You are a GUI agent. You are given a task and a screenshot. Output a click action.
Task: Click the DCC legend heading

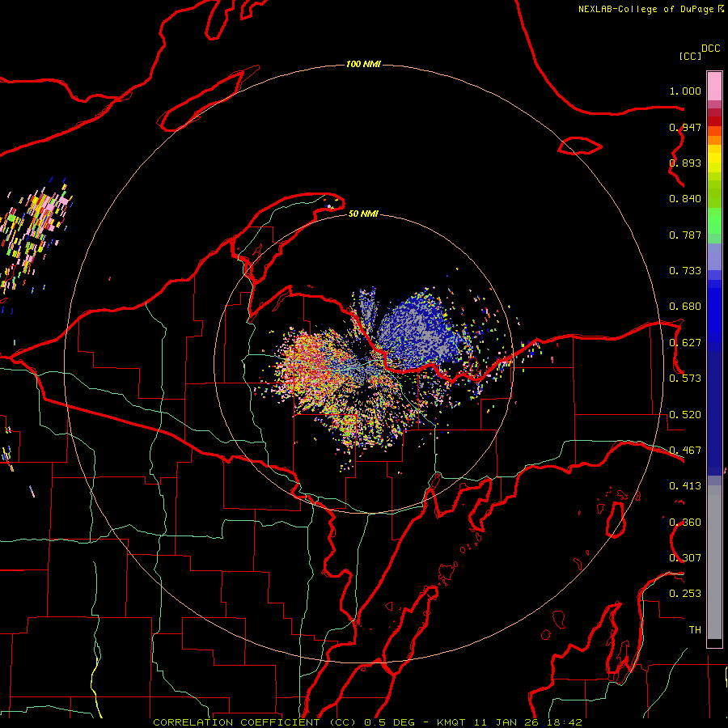(710, 49)
